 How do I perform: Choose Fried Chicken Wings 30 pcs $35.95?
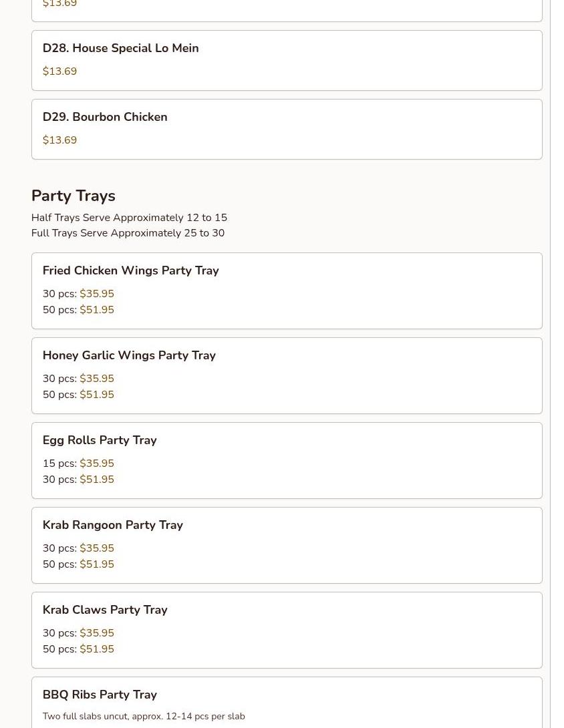click(78, 293)
